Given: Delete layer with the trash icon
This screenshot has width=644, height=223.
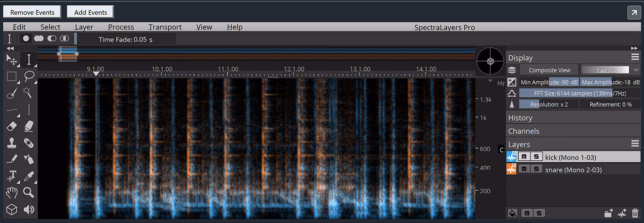Looking at the screenshot, I should 635,213.
